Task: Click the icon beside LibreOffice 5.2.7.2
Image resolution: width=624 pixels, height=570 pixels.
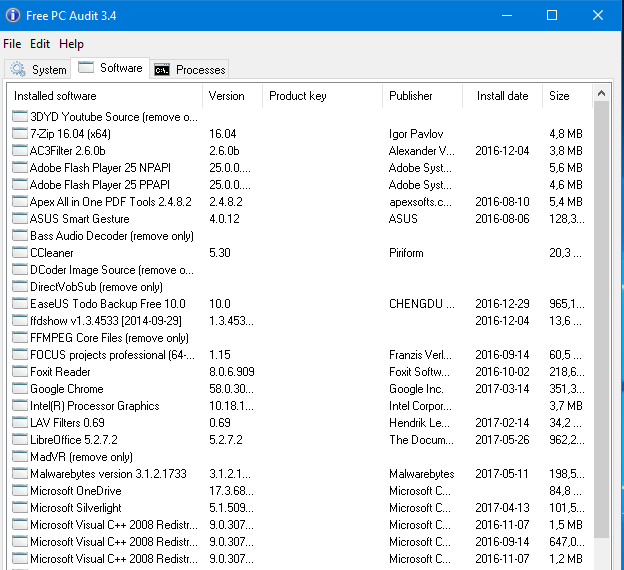Action: pos(20,439)
